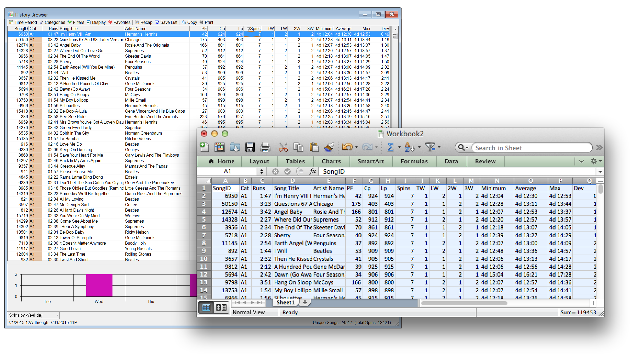Click the fx insert function icon

(312, 172)
